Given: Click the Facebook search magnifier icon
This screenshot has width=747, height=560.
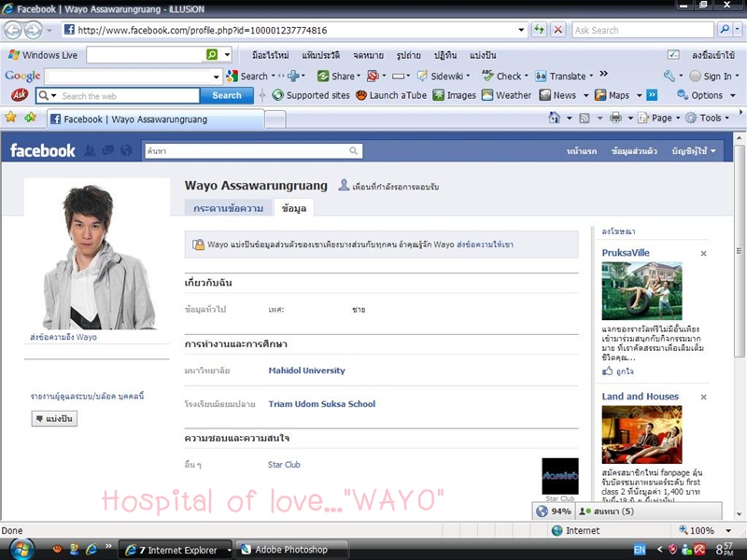Looking at the screenshot, I should [354, 151].
